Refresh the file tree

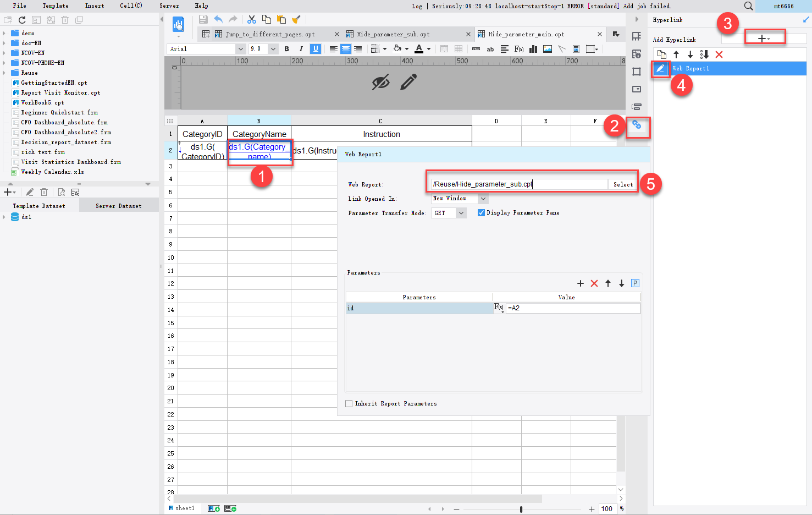coord(22,20)
